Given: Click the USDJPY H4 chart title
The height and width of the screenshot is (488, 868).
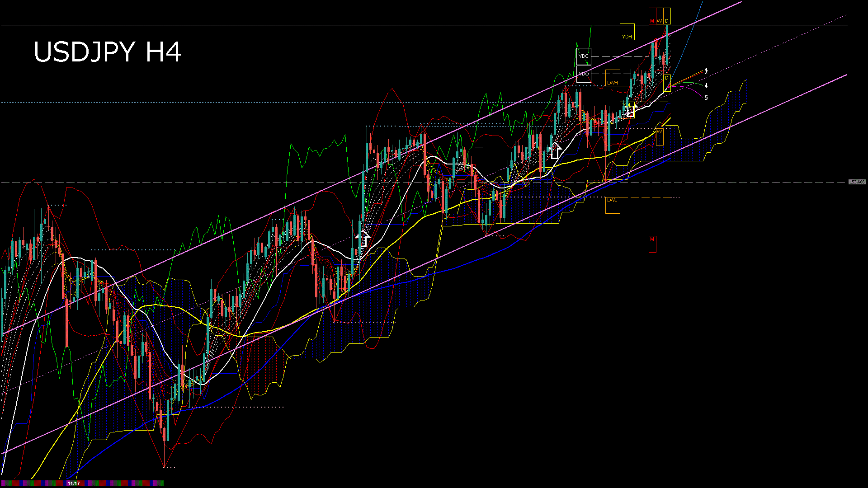Looking at the screenshot, I should click(108, 52).
